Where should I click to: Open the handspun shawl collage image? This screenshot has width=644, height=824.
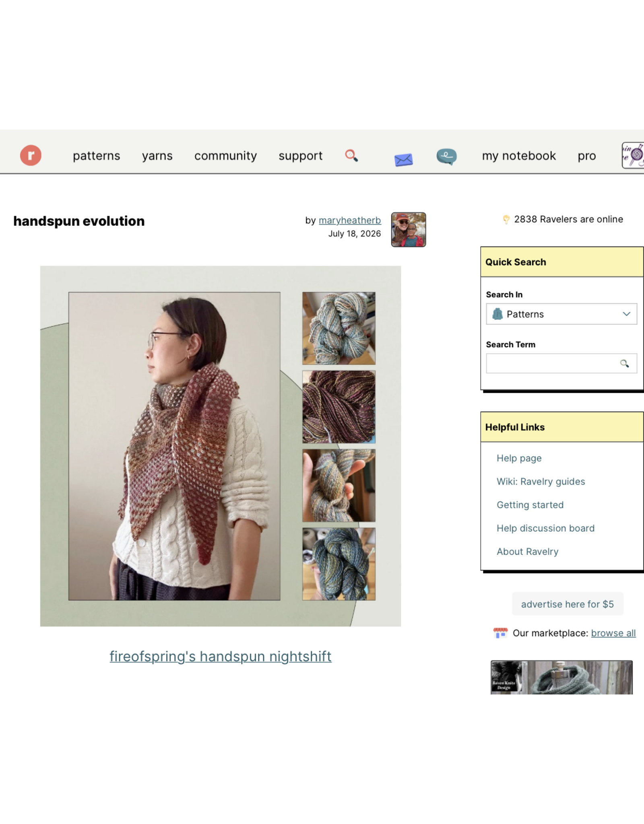221,446
